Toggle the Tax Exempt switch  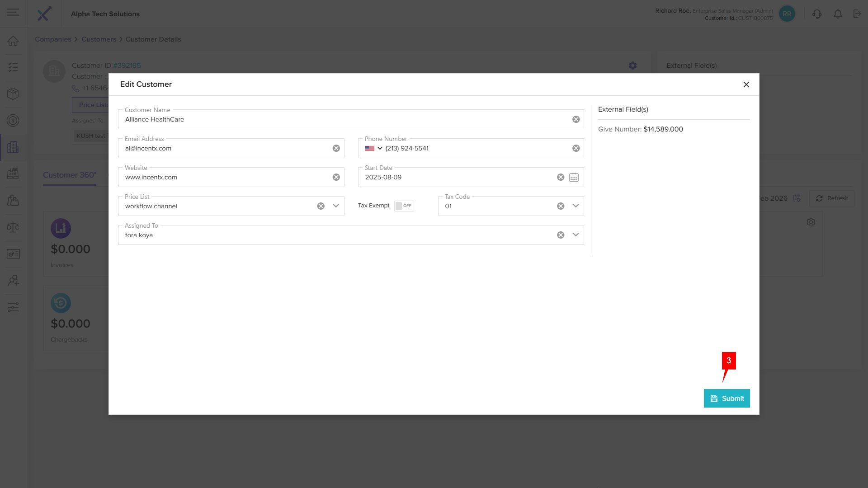click(403, 206)
